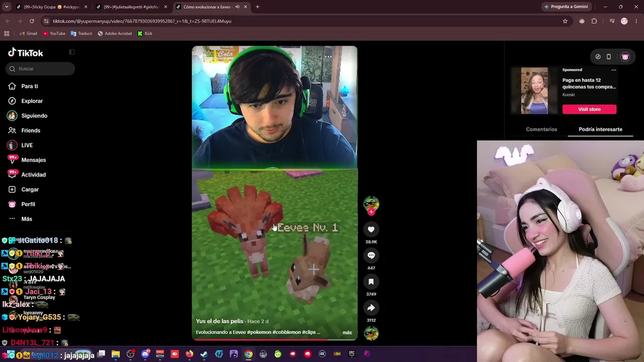Image resolution: width=644 pixels, height=362 pixels.
Task: Reload the page in Chrome
Action: [x=32, y=21]
